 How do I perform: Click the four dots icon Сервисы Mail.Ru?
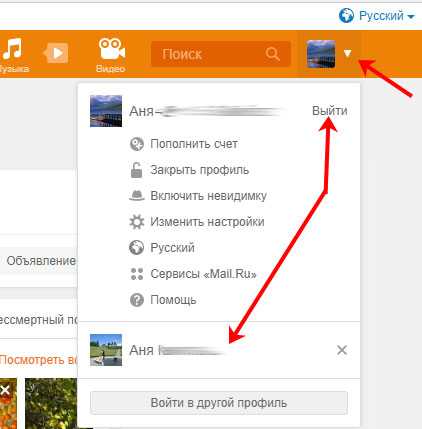[137, 274]
